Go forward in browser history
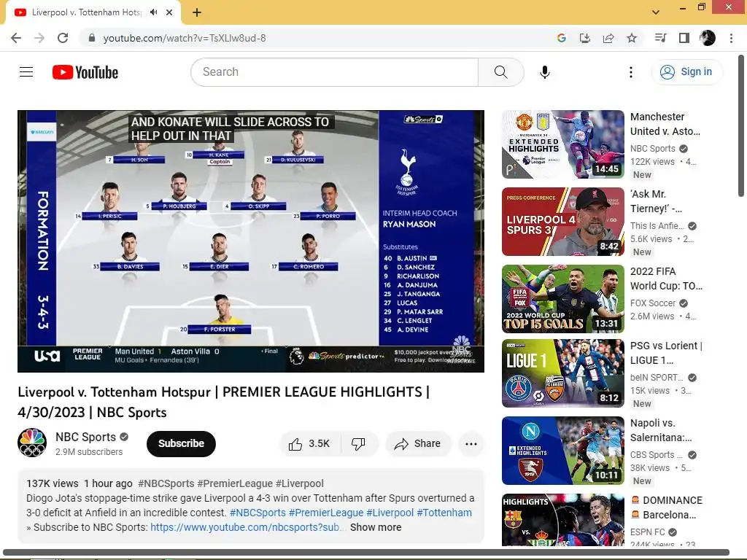 (x=39, y=38)
